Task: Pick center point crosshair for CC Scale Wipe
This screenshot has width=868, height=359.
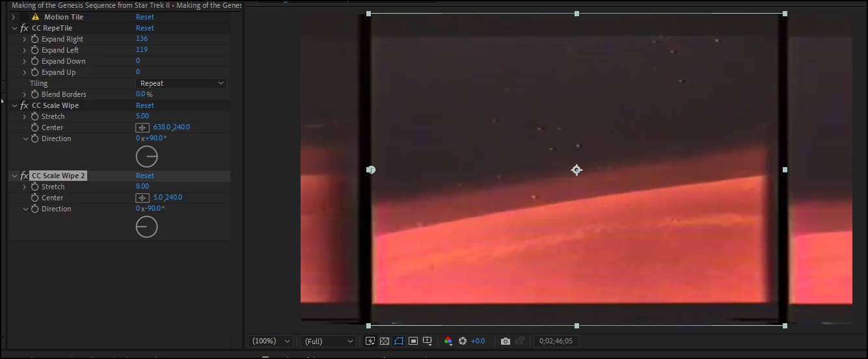Action: click(x=142, y=127)
